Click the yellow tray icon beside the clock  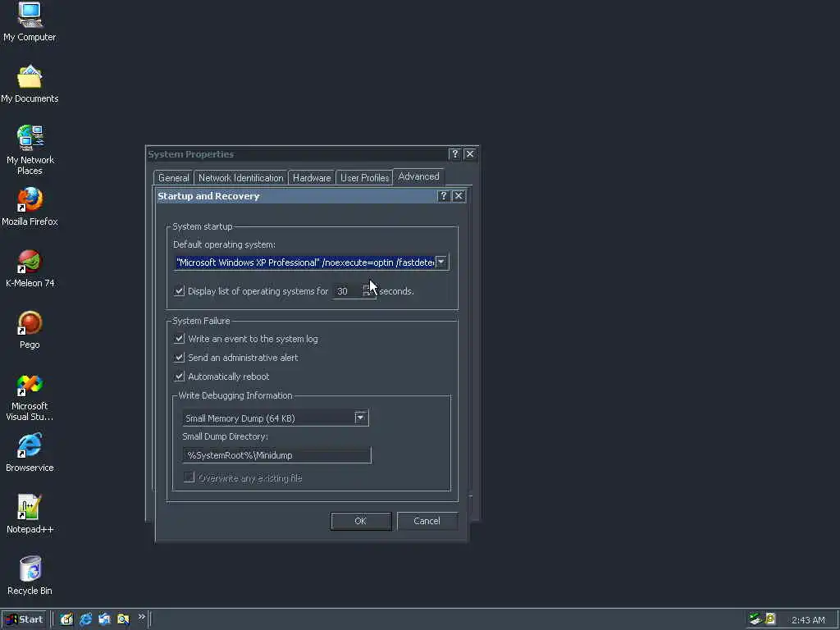tap(770, 619)
